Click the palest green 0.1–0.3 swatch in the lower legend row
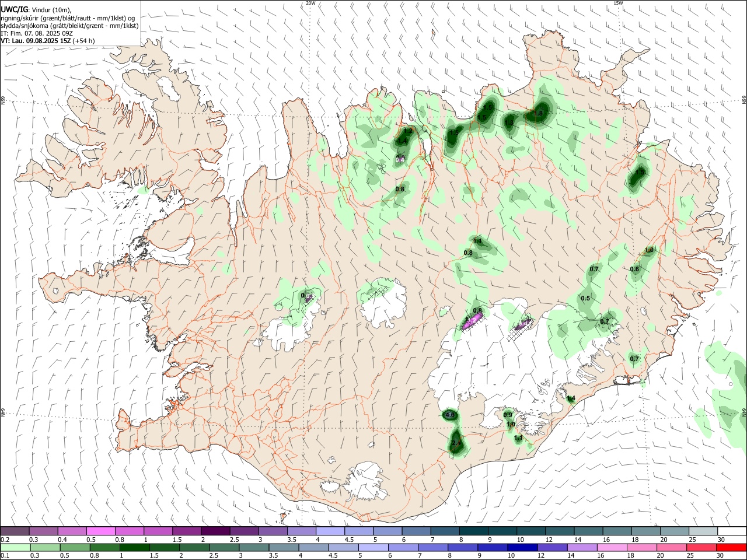Image resolution: width=747 pixels, height=560 pixels. tap(15, 548)
